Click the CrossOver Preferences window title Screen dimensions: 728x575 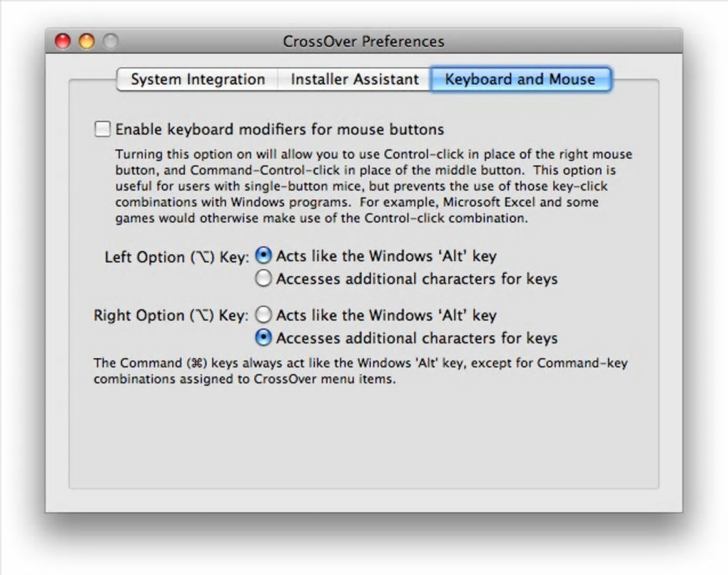pos(363,41)
